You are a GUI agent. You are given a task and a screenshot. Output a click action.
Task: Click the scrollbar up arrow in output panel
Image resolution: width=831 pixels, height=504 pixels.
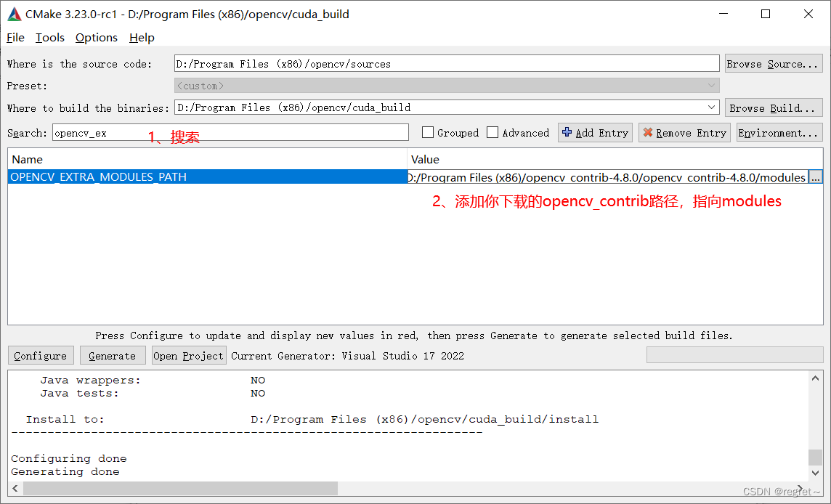coord(815,377)
